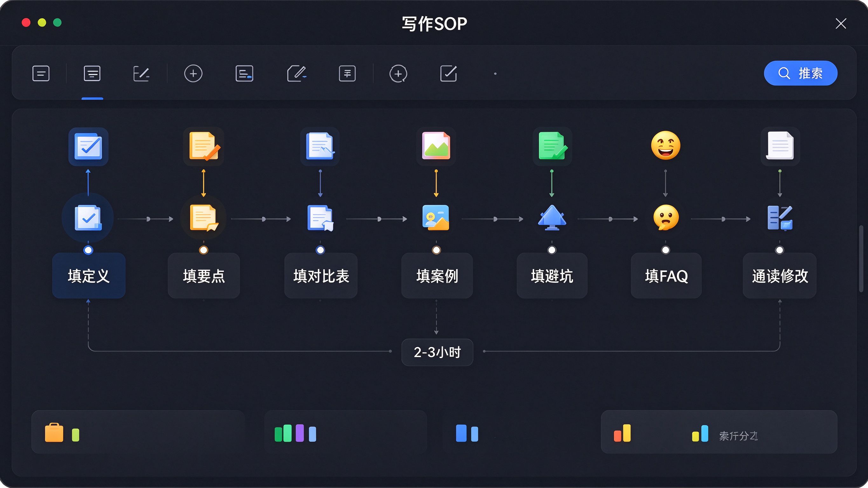This screenshot has width=868, height=488.
Task: Select the 填要点 step card
Action: 204,275
